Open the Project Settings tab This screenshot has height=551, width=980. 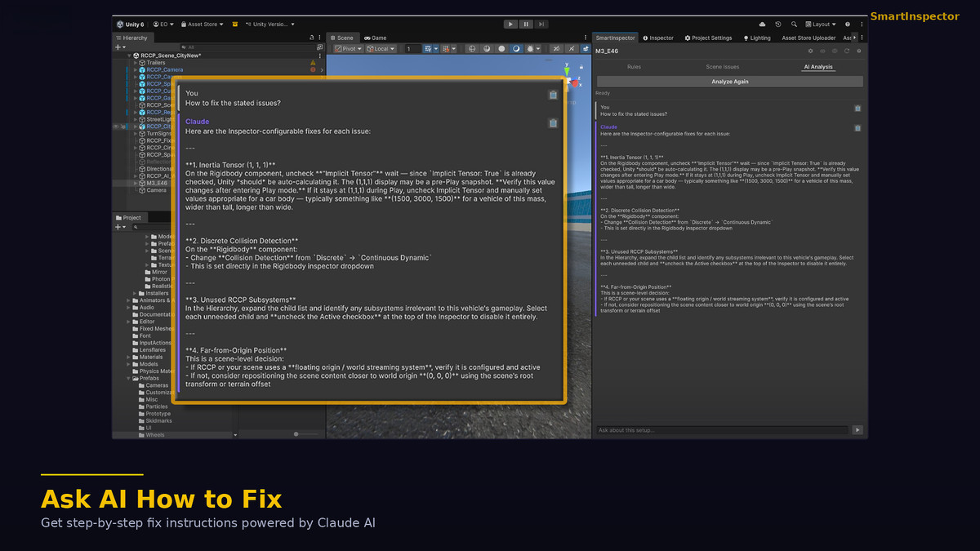click(708, 38)
